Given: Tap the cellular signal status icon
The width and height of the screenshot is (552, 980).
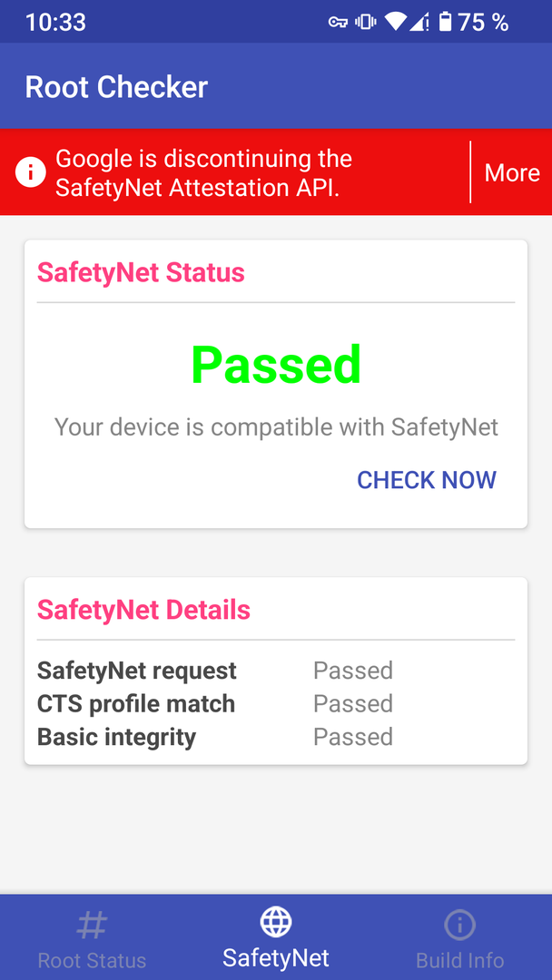Looking at the screenshot, I should tap(420, 23).
